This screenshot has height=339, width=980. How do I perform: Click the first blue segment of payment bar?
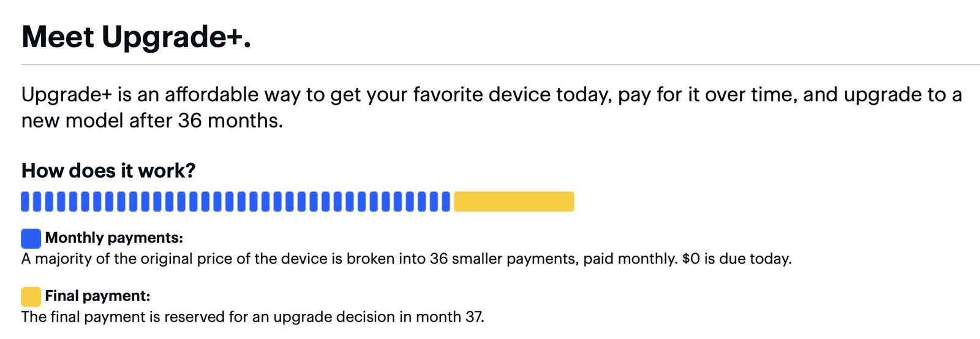click(25, 202)
